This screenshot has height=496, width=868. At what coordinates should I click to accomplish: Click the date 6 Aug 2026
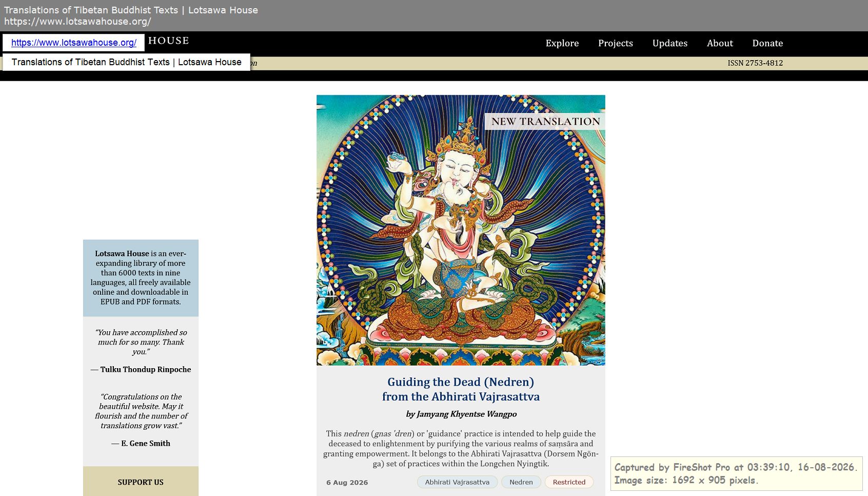pos(347,483)
